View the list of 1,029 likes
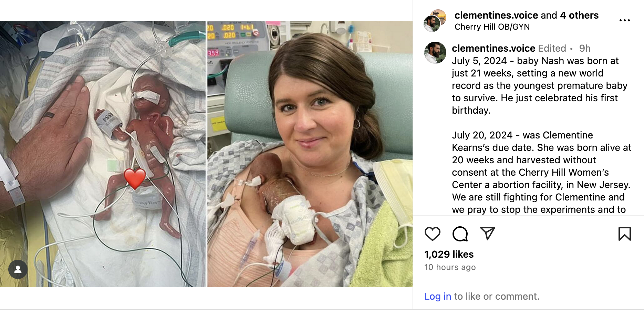The height and width of the screenshot is (310, 644). coord(449,254)
